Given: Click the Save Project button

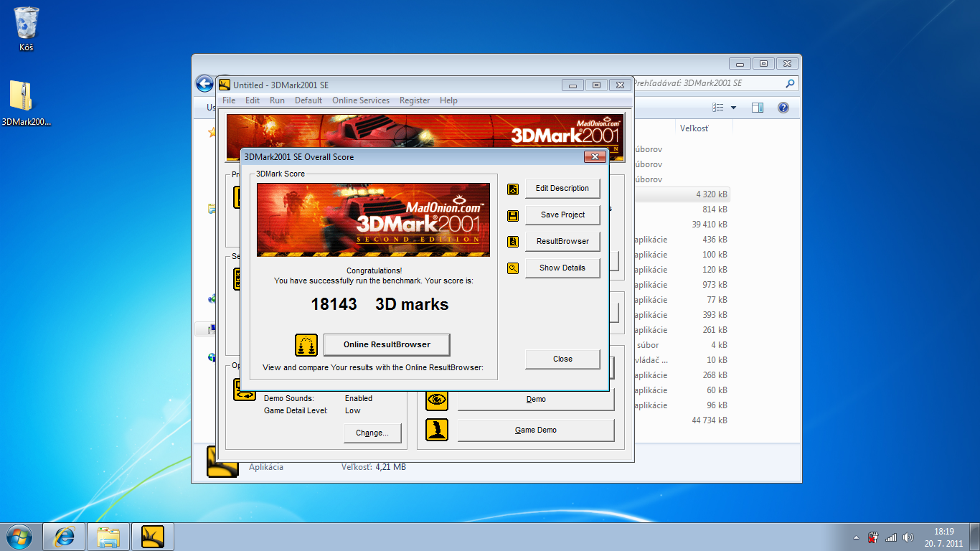Looking at the screenshot, I should pyautogui.click(x=562, y=215).
